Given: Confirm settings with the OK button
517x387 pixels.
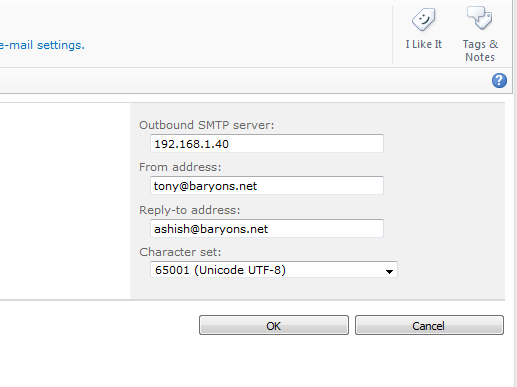Looking at the screenshot, I should tap(274, 325).
